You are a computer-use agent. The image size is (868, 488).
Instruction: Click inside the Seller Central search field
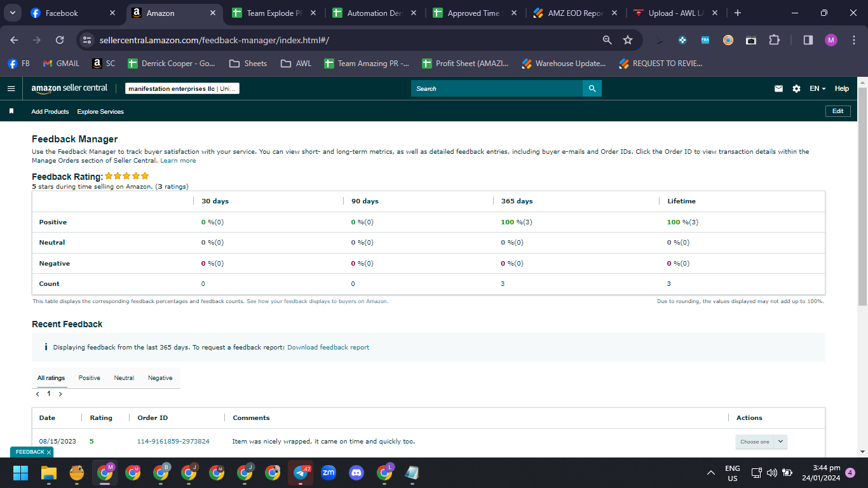497,89
